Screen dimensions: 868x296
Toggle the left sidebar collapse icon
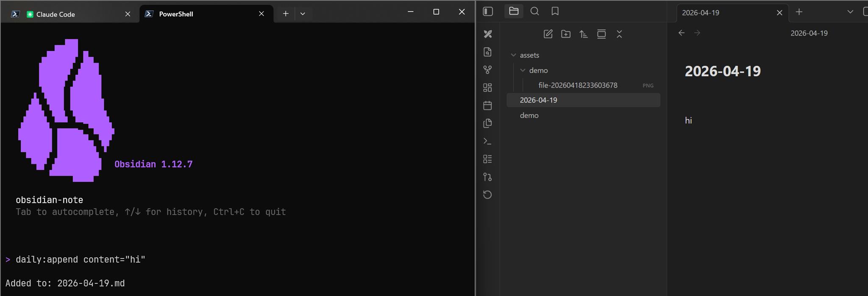[x=488, y=11]
